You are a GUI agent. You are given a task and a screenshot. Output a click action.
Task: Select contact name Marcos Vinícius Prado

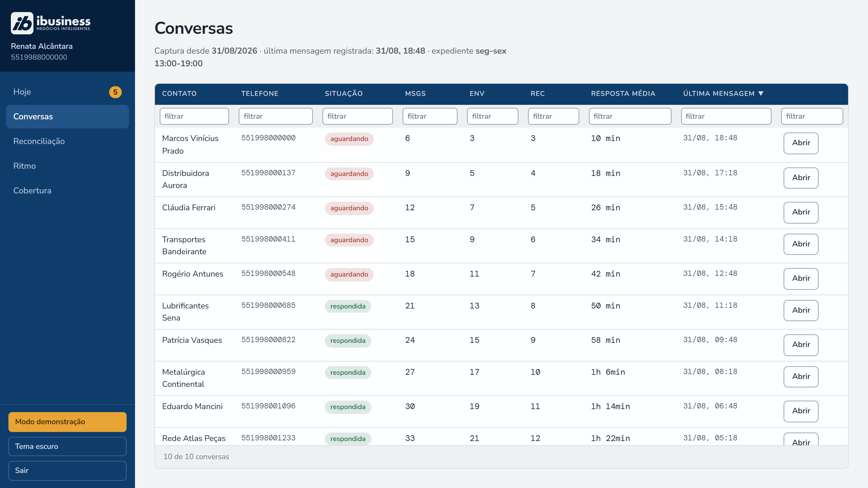[x=190, y=145]
